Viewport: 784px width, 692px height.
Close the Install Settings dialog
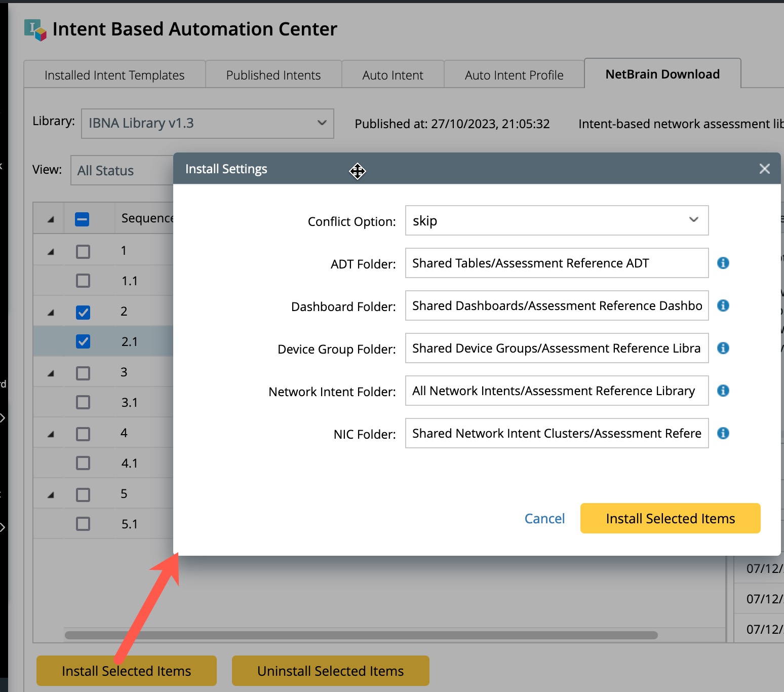(764, 169)
